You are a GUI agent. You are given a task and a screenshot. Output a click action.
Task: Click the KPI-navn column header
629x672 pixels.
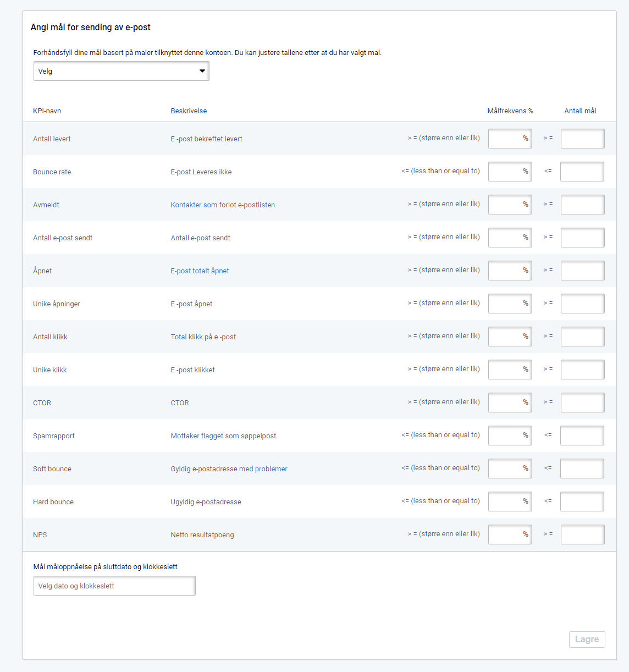(47, 111)
